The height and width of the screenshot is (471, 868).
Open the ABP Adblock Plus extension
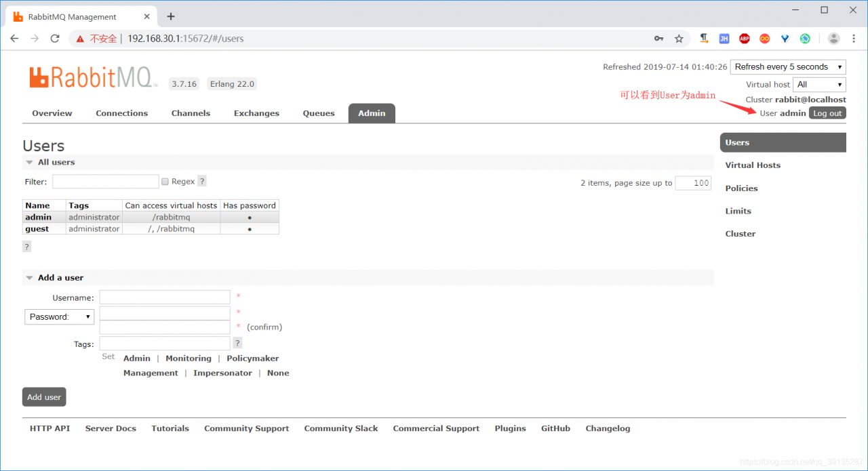coord(745,39)
